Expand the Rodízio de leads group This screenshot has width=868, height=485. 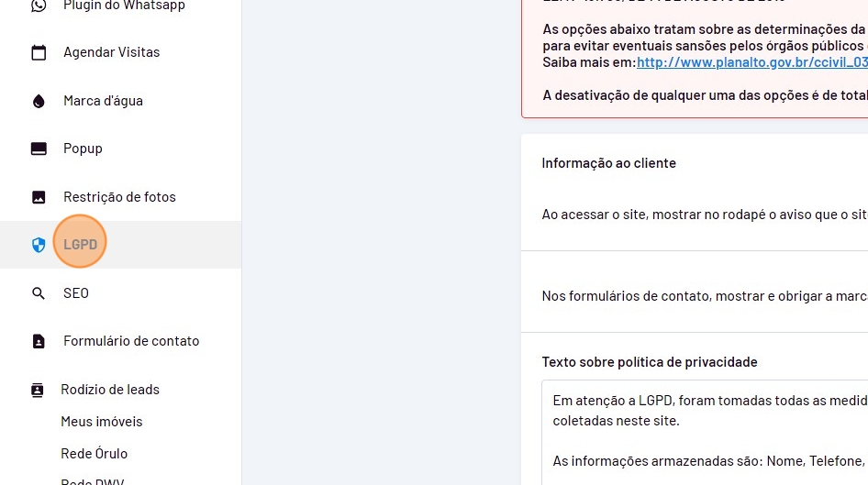[110, 390]
